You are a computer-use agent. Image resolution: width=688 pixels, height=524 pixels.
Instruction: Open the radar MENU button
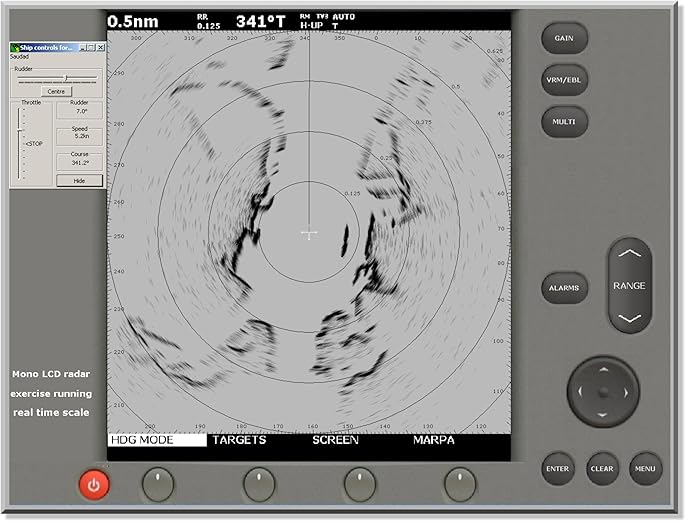click(645, 469)
